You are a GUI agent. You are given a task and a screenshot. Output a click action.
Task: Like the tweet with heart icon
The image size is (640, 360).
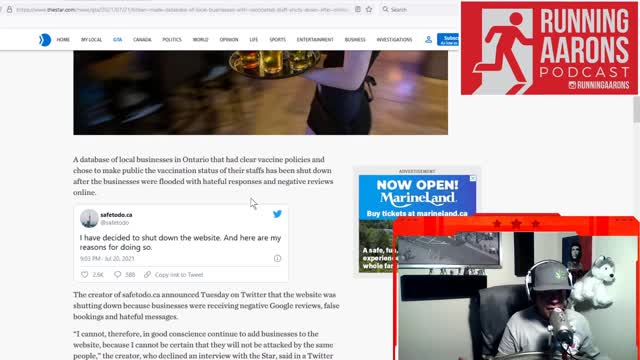pyautogui.click(x=84, y=275)
